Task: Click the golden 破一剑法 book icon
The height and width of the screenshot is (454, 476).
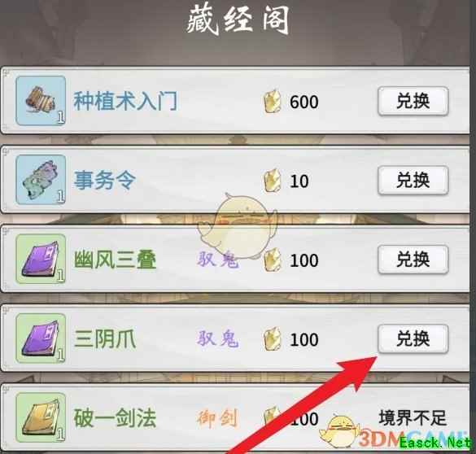Action: point(41,417)
